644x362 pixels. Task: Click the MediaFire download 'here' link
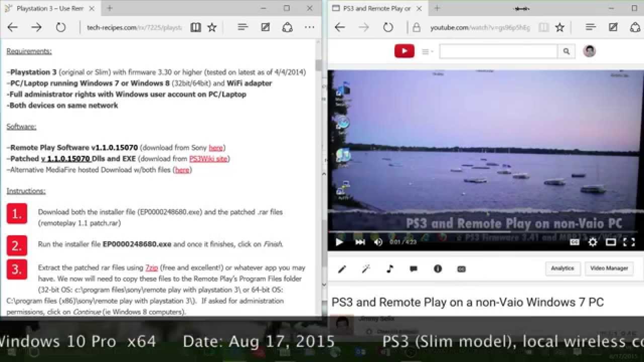[182, 170]
